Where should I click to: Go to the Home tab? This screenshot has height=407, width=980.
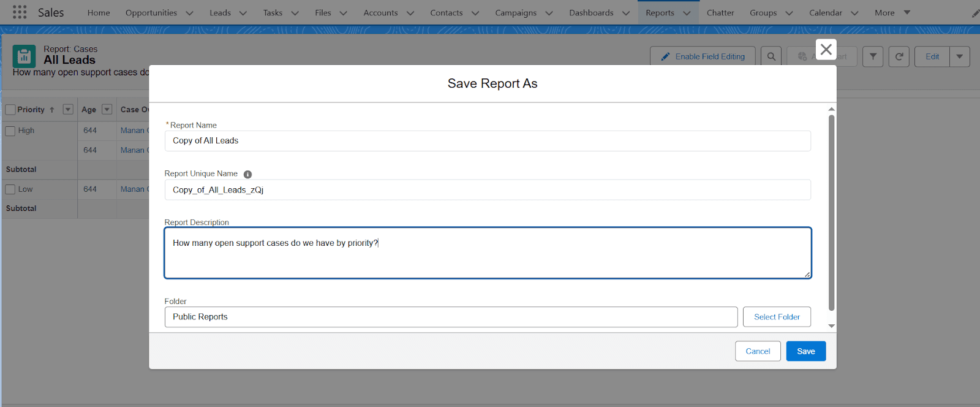pyautogui.click(x=99, y=12)
